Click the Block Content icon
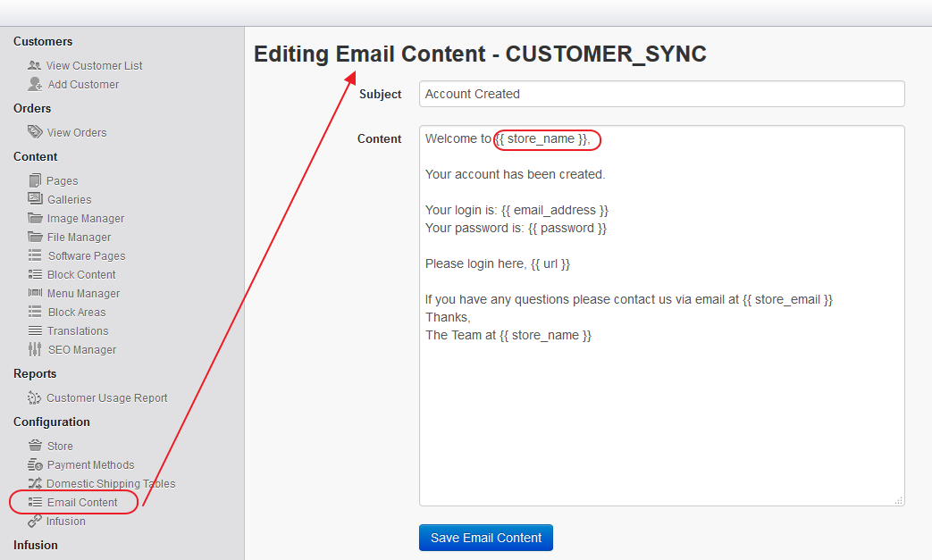Screen dimensions: 932x560 pyautogui.click(x=35, y=274)
